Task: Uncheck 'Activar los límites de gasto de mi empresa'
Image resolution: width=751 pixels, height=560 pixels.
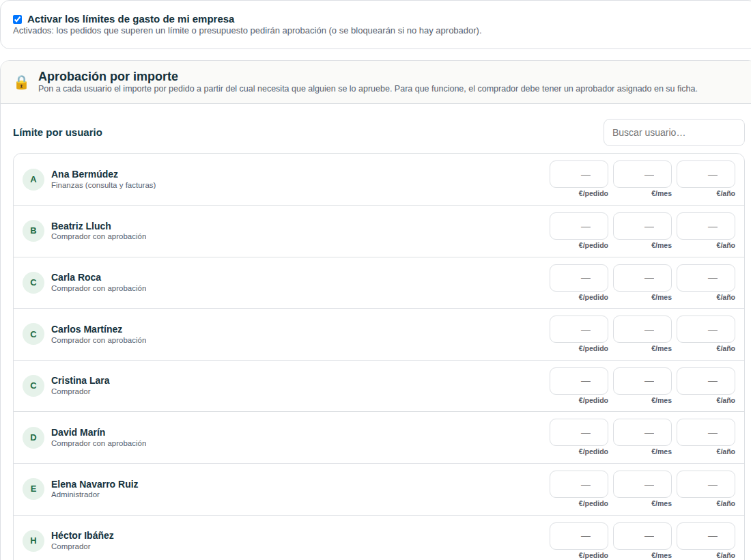Action: coord(18,20)
